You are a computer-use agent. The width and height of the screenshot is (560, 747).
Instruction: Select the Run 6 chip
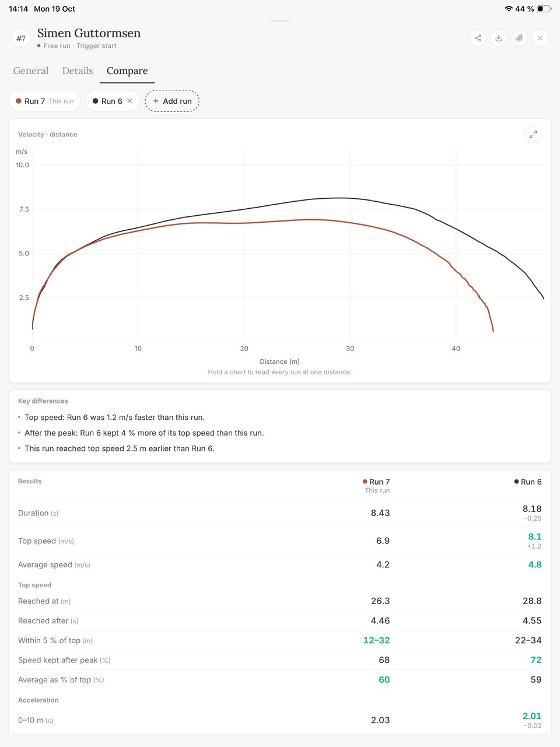113,101
